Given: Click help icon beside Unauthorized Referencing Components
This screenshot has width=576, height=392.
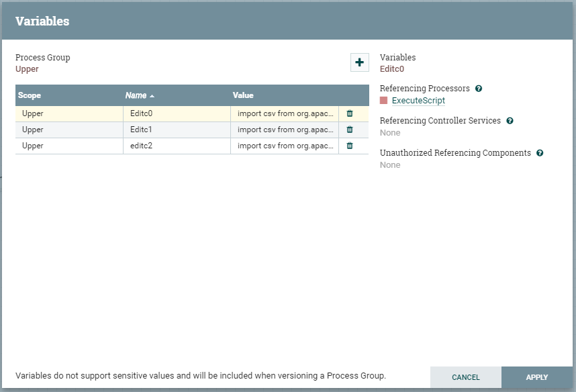Looking at the screenshot, I should tap(540, 153).
